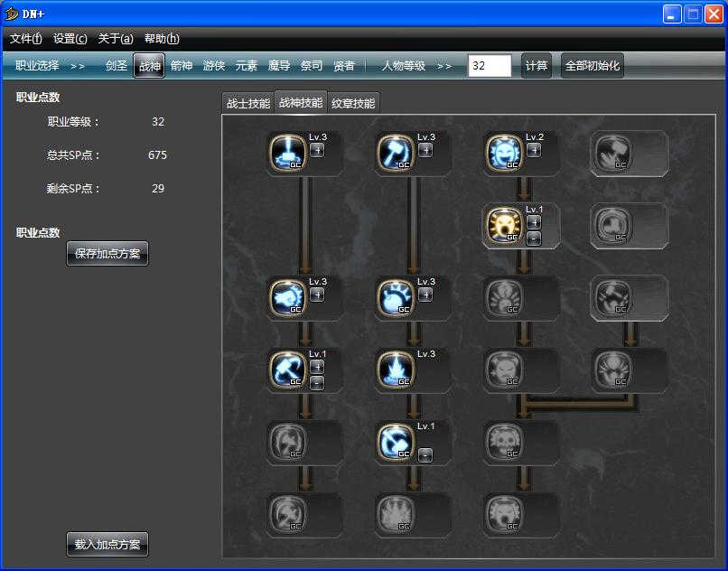Click the greyed-out spiky flames skill icon
728x571 pixels.
(395, 513)
